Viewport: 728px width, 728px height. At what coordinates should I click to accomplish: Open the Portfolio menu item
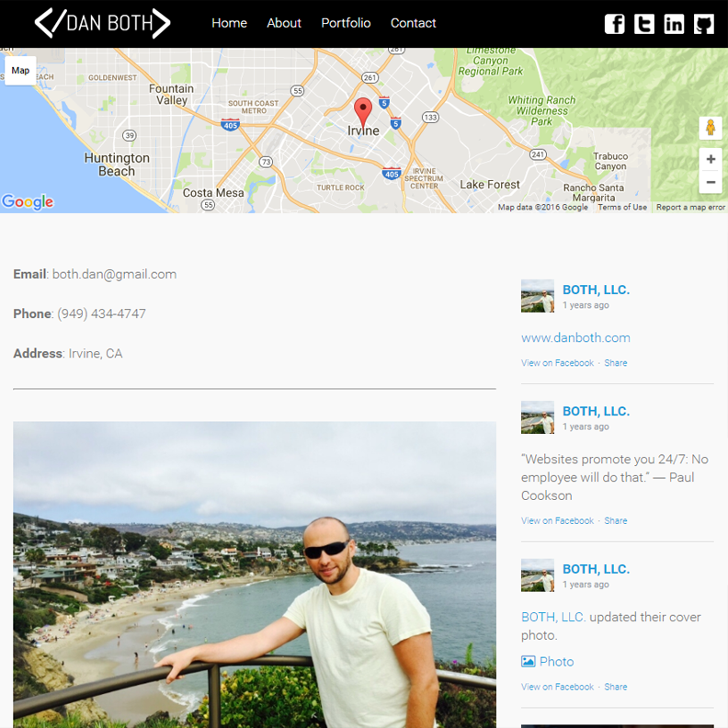tap(346, 23)
